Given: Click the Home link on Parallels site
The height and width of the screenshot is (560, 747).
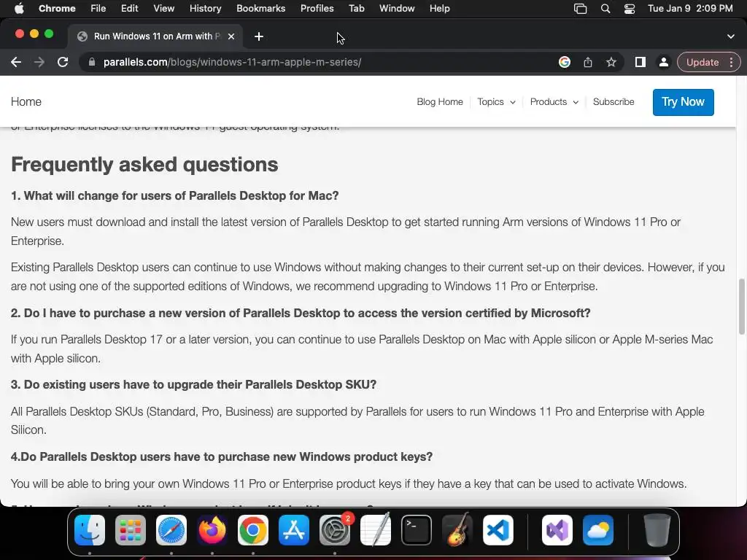Looking at the screenshot, I should coord(26,101).
